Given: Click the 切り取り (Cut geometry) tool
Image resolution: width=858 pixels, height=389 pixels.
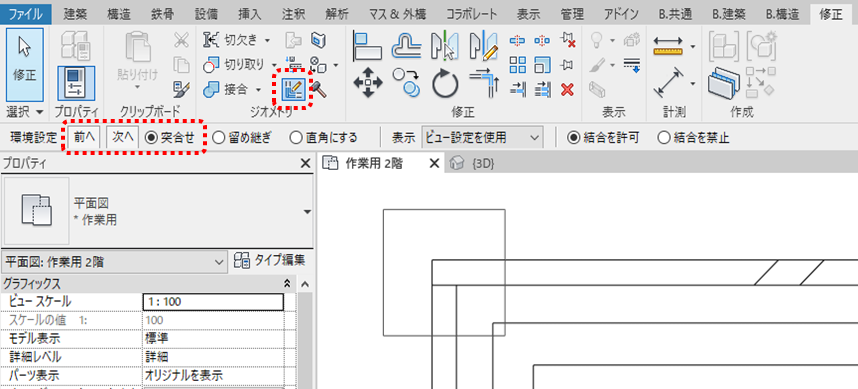Looking at the screenshot, I should (234, 64).
